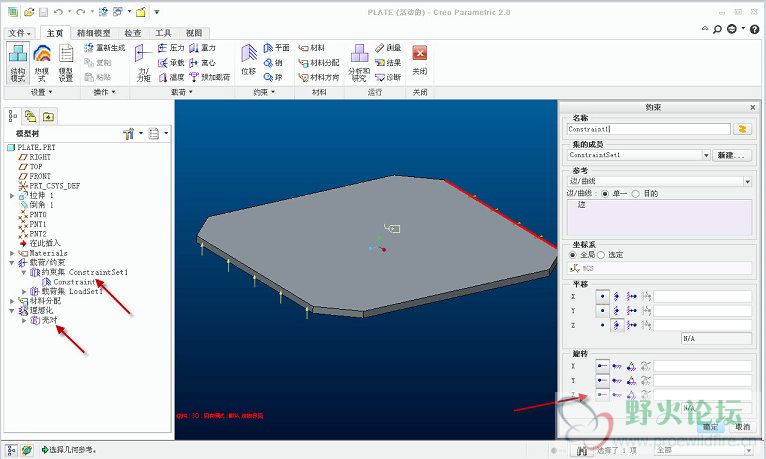
Task: Close the 约束 constraint dialog
Action: 753,107
